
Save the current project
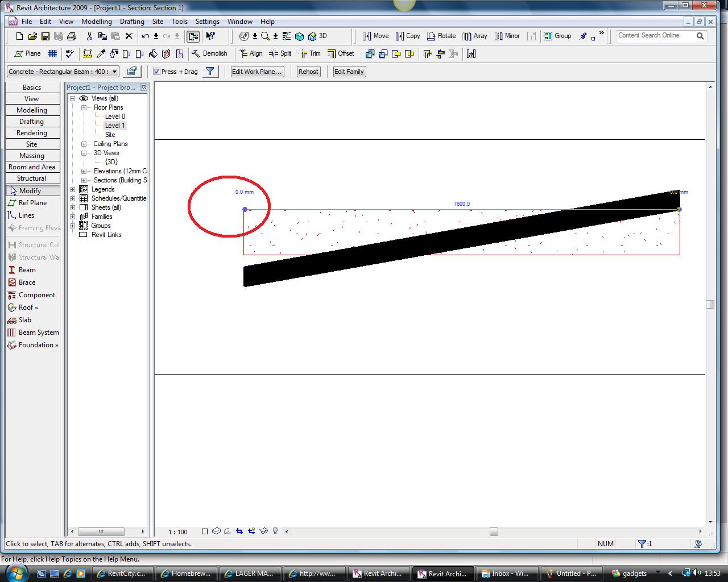tap(45, 36)
